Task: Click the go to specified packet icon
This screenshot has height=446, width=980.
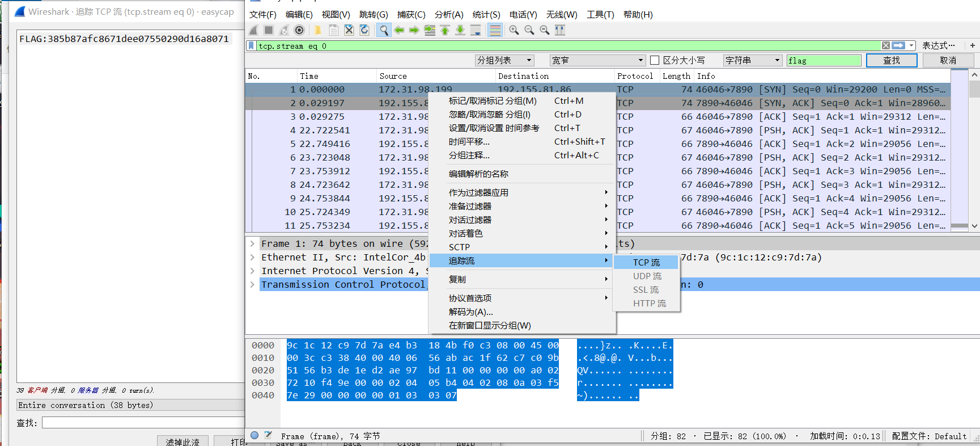Action: coord(430,30)
